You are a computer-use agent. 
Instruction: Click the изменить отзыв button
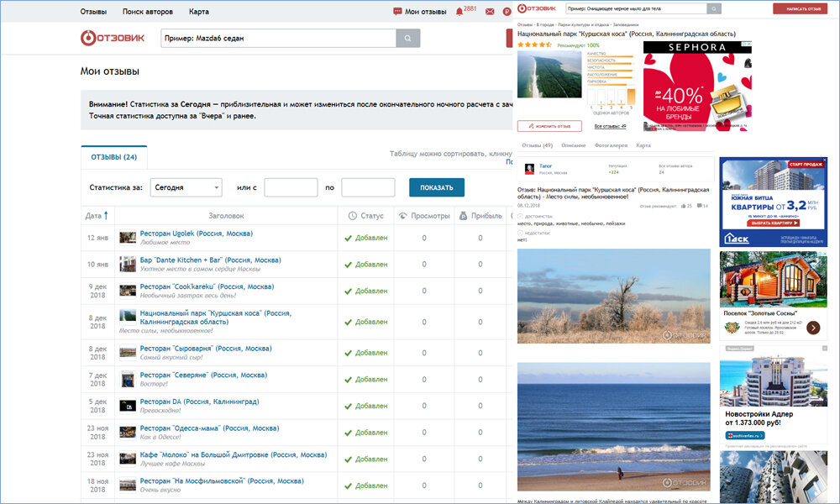[549, 126]
